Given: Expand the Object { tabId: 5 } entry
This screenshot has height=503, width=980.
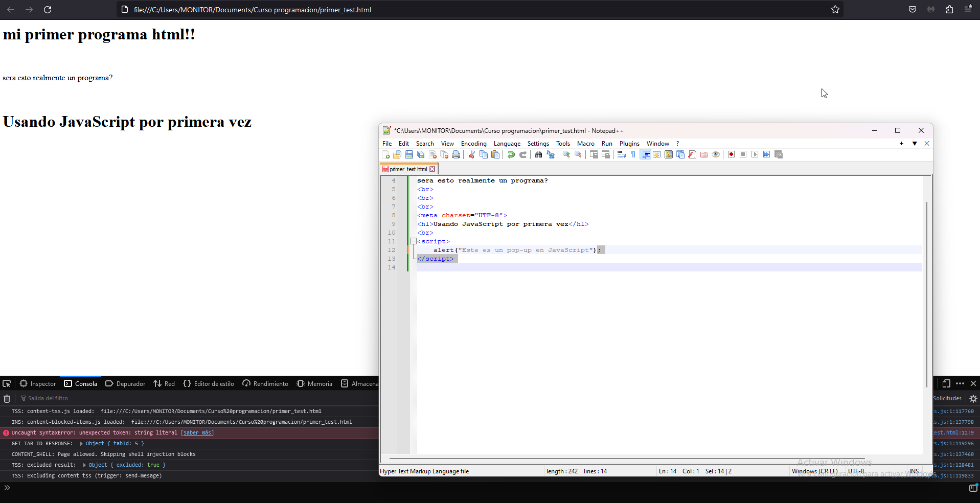Looking at the screenshot, I should pyautogui.click(x=82, y=444).
